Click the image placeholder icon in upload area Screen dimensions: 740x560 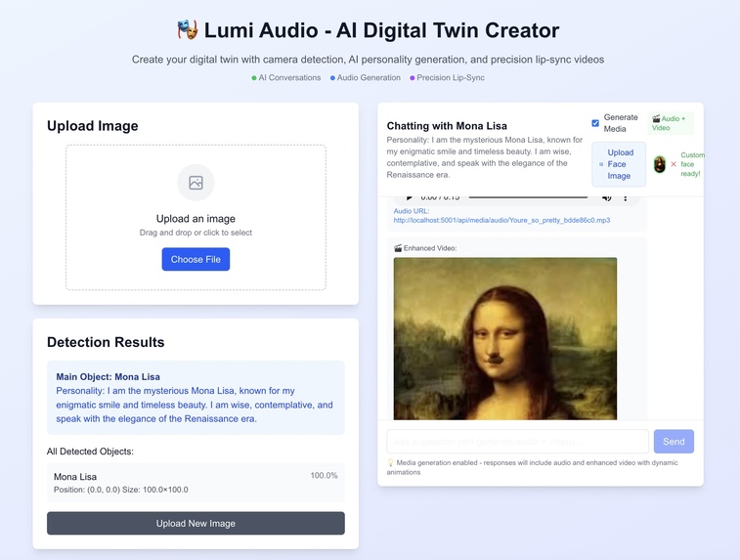[x=196, y=183]
